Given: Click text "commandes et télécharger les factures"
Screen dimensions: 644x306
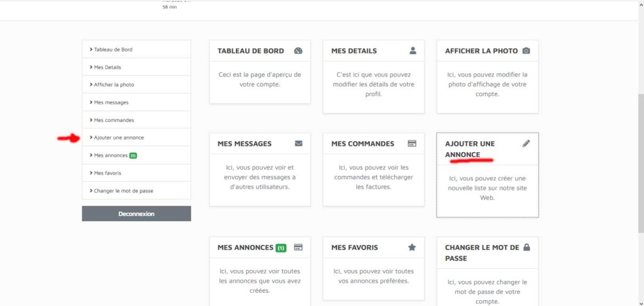Looking at the screenshot, I should pos(374,182).
